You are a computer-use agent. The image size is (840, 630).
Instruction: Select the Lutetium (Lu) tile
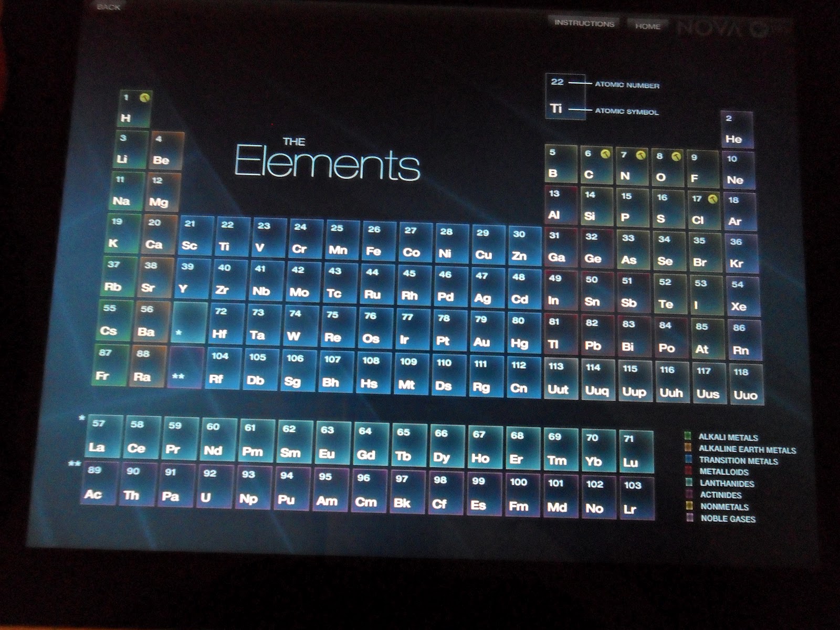click(x=636, y=451)
